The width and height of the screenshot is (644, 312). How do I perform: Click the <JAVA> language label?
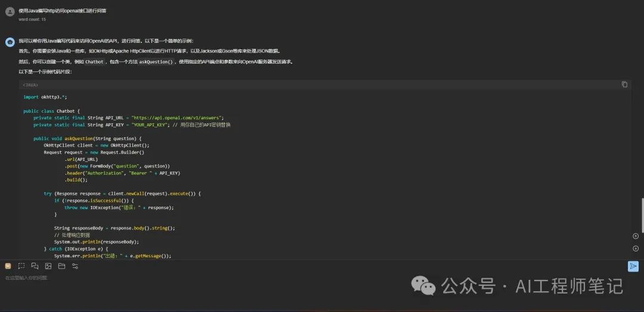pyautogui.click(x=30, y=85)
